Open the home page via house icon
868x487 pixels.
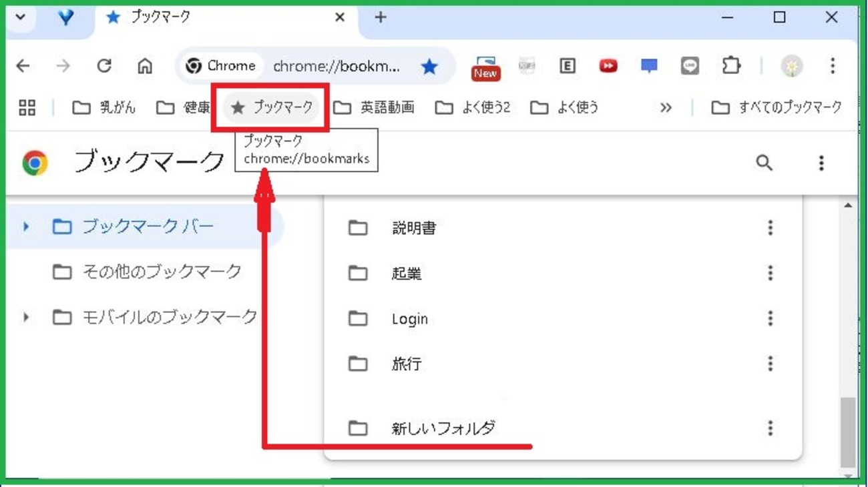(x=145, y=66)
